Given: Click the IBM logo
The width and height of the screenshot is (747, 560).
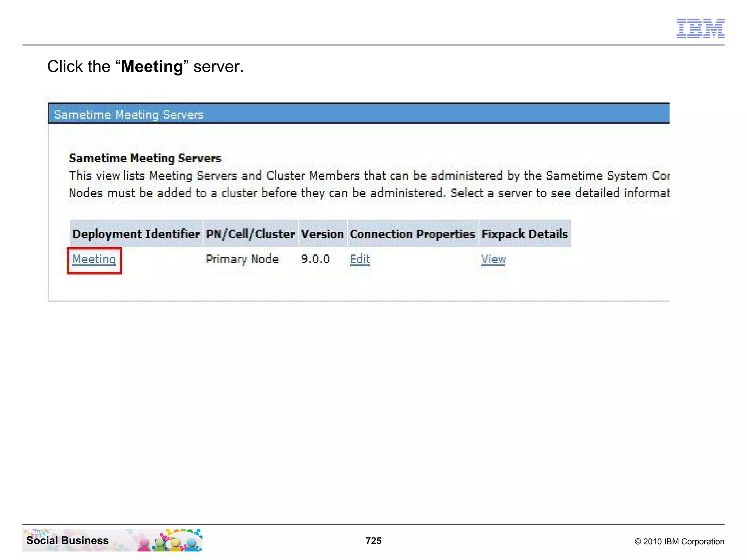Looking at the screenshot, I should (x=700, y=28).
